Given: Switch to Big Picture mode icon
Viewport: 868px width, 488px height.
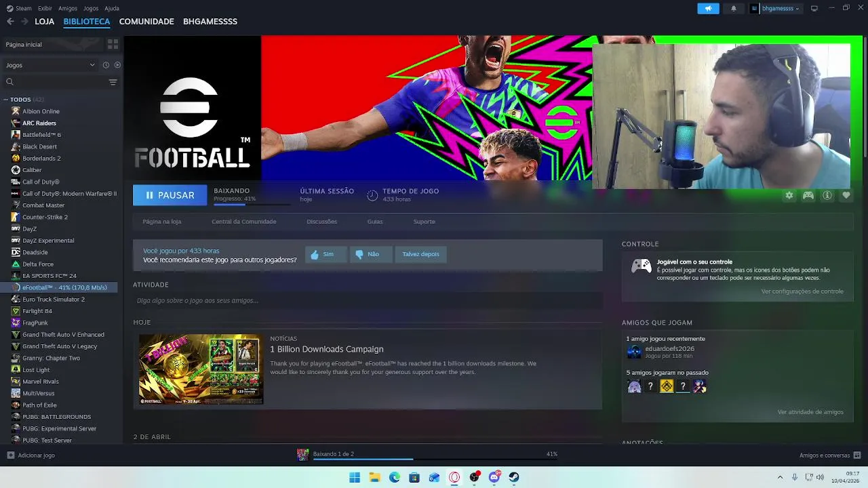Looking at the screenshot, I should (814, 8).
